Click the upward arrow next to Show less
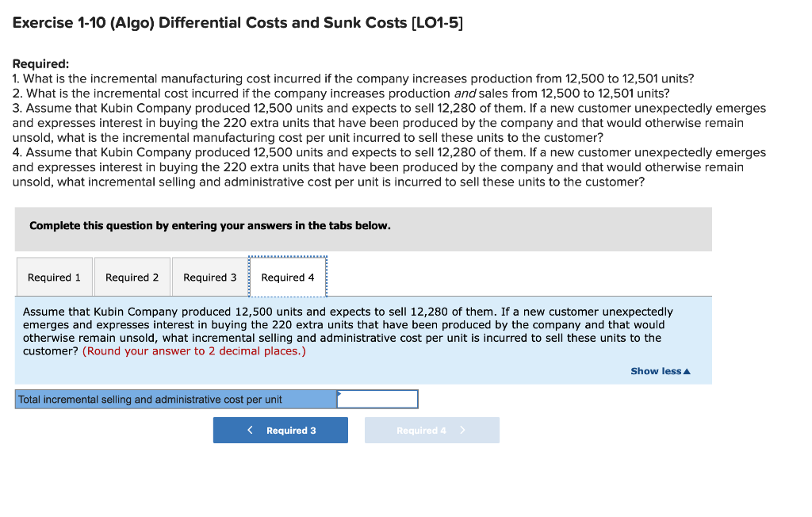The width and height of the screenshot is (812, 517). click(687, 370)
